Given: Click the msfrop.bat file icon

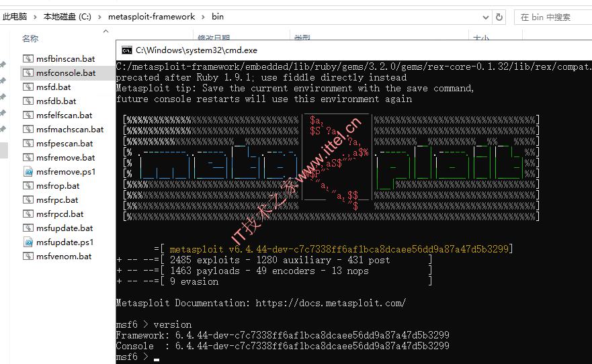Looking at the screenshot, I should 28,185.
